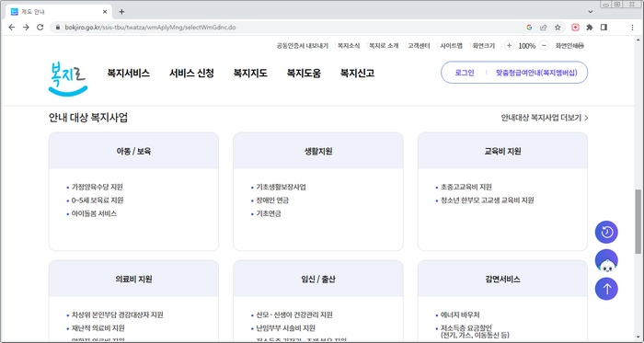This screenshot has height=343, width=644.
Task: Click the 에너지 바우처 item
Action: click(x=460, y=315)
